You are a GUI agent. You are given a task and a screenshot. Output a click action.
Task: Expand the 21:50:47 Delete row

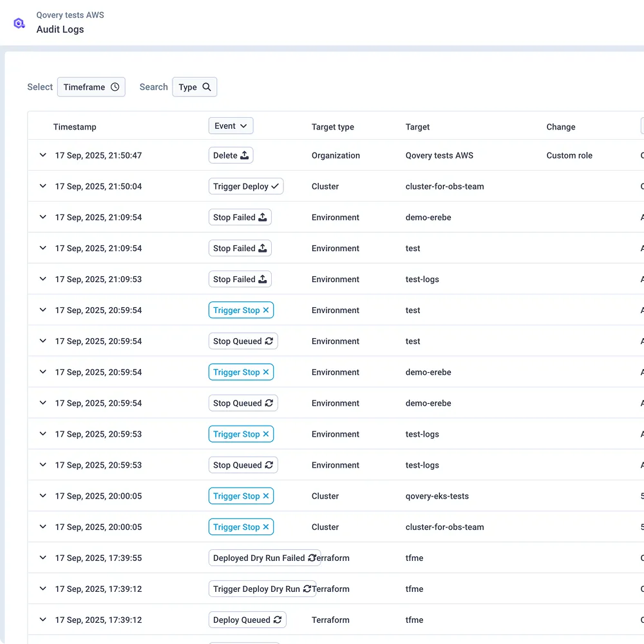click(x=43, y=155)
